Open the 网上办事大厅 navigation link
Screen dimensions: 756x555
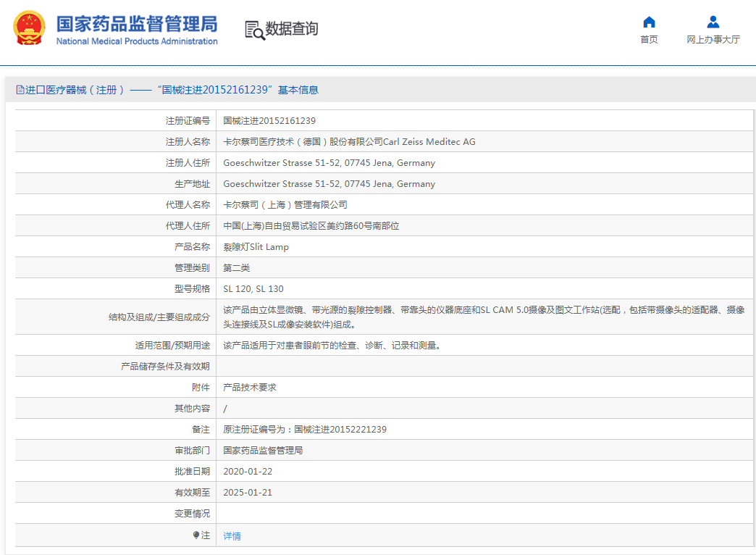tap(713, 40)
